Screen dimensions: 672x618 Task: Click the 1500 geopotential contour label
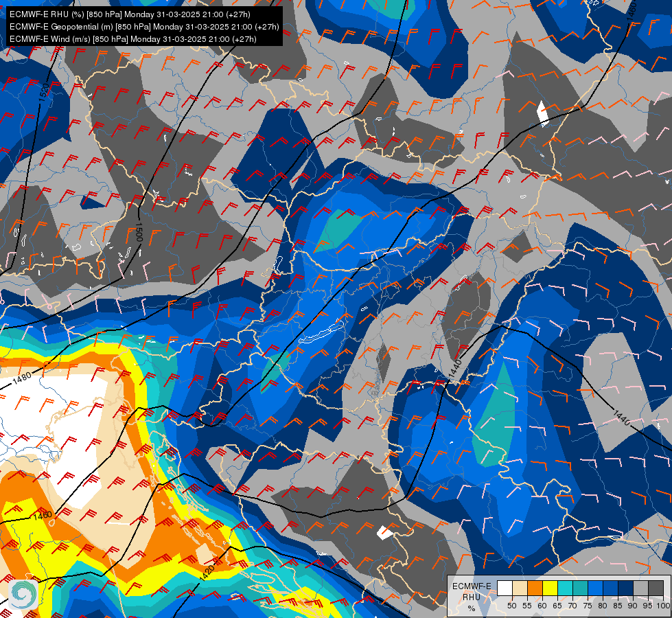[139, 232]
